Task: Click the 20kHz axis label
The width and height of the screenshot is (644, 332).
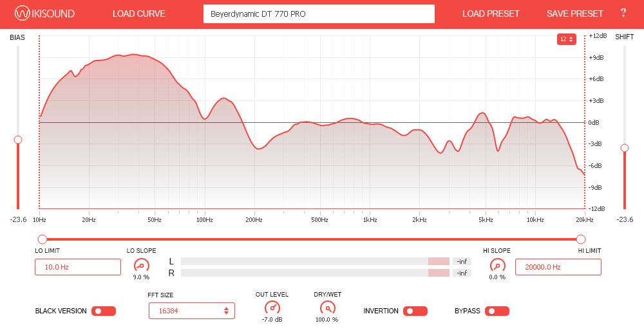Action: tap(585, 220)
